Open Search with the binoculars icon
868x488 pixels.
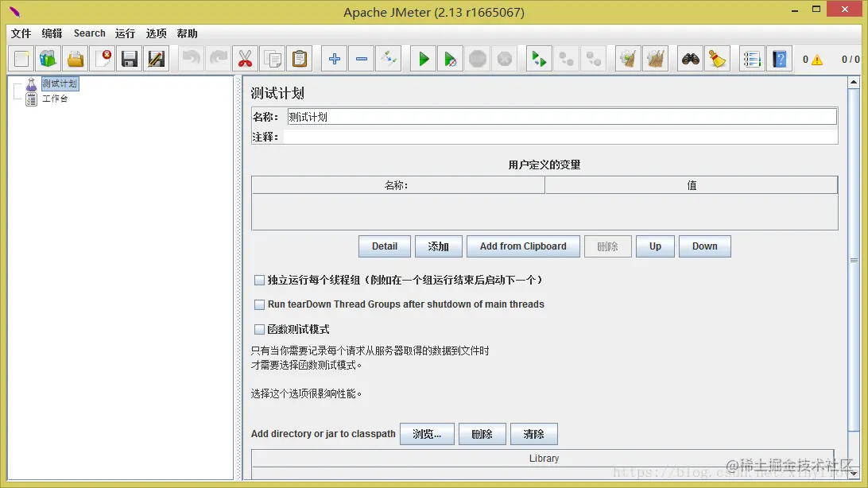[690, 59]
